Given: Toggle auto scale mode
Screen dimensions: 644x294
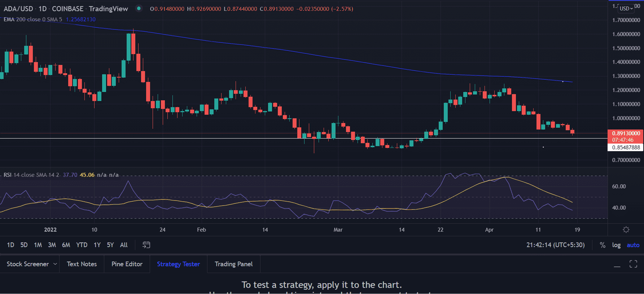Looking at the screenshot, I should 633,245.
